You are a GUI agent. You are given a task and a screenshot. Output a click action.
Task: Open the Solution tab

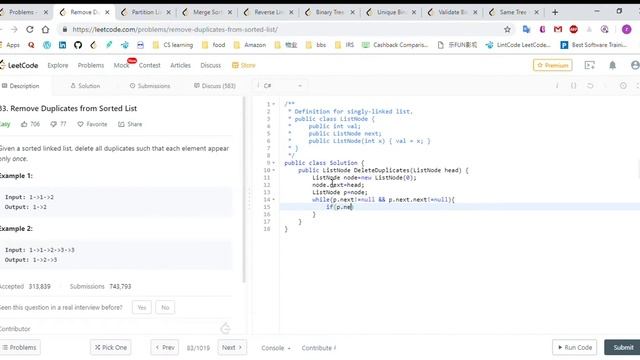[85, 86]
